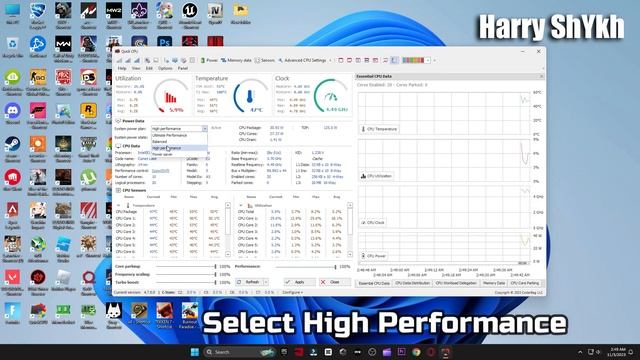Select the Battle.net desktop icon
640x360 pixels.
[38, 48]
